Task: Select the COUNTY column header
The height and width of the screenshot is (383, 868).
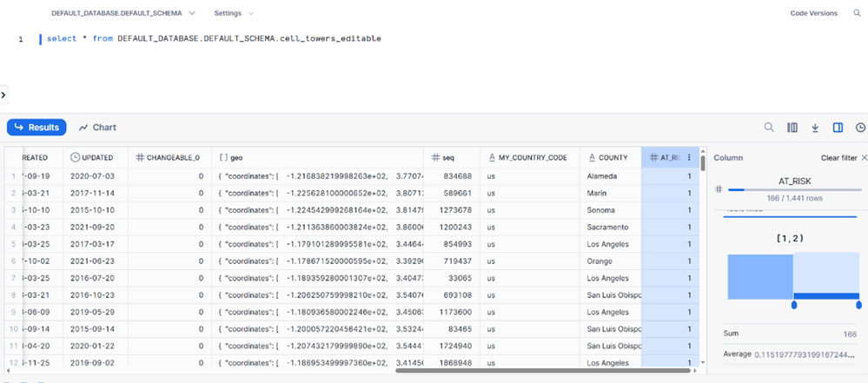Action: [611, 157]
